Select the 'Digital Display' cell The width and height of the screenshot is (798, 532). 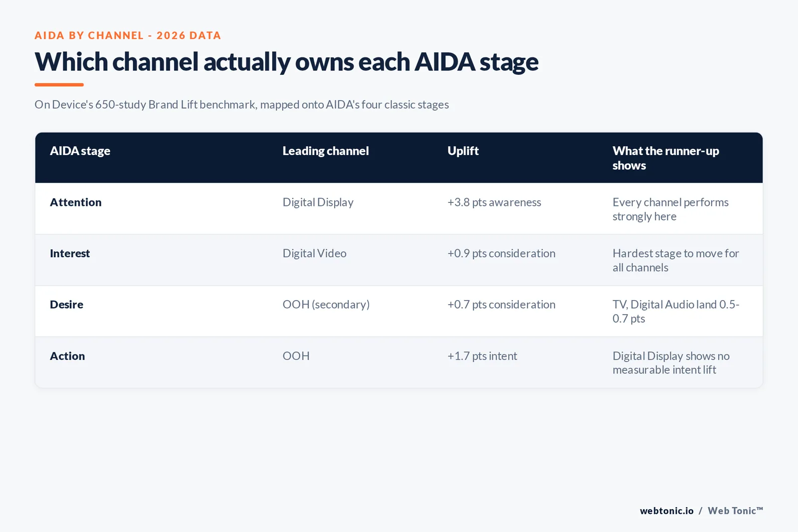[318, 202]
